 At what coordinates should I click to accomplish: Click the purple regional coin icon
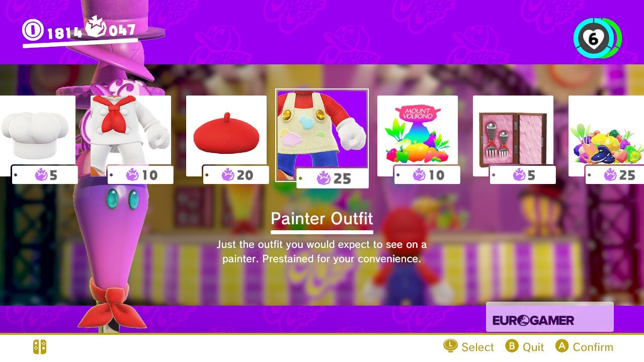(x=96, y=28)
